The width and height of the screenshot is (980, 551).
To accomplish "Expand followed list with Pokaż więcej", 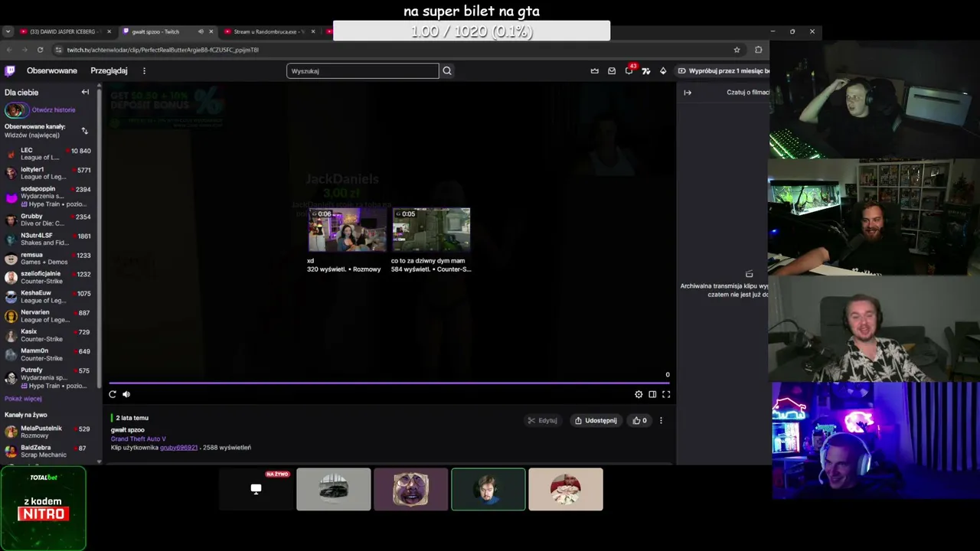I will point(23,399).
